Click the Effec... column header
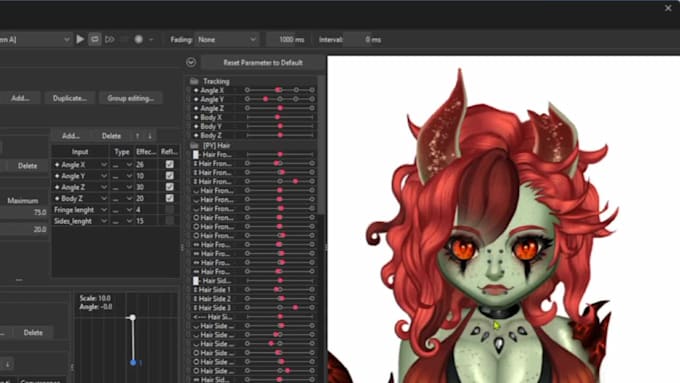680x383 pixels. [146, 151]
